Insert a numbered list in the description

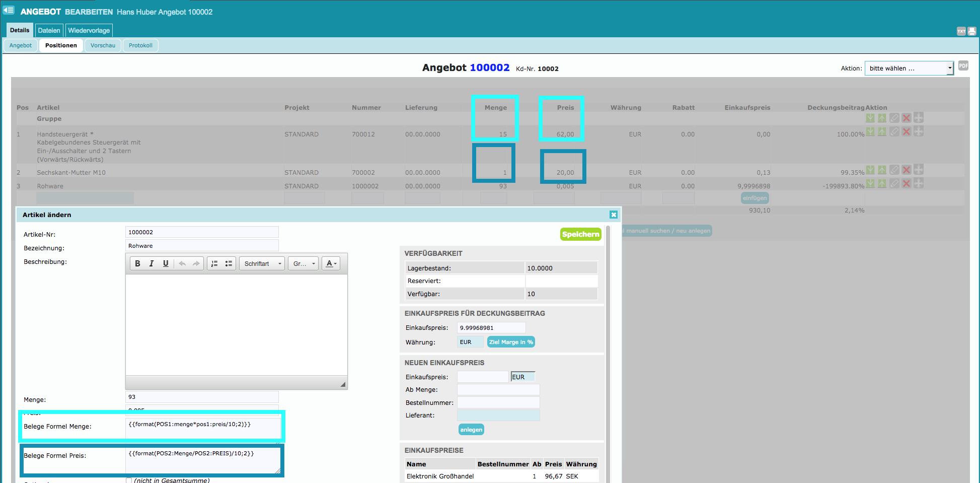click(214, 263)
